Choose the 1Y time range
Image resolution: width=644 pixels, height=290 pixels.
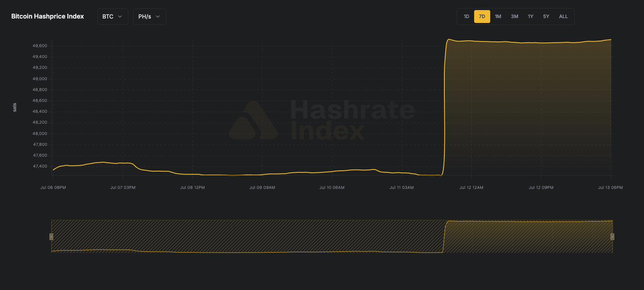tap(530, 17)
